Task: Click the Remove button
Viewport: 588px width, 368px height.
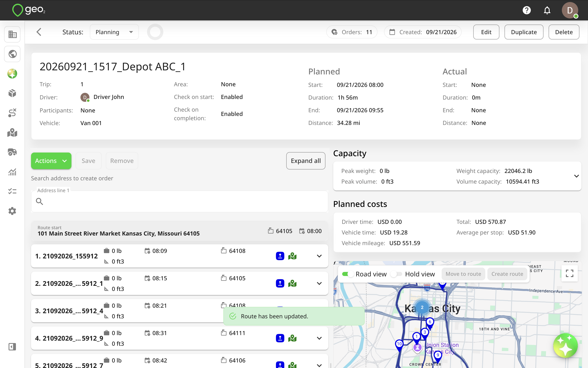Action: pyautogui.click(x=122, y=161)
